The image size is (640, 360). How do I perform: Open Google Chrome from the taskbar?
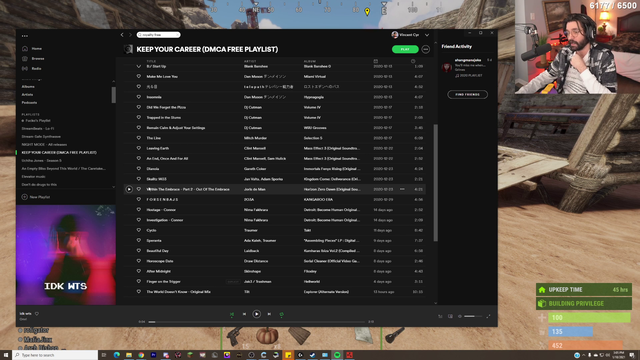pos(141,355)
